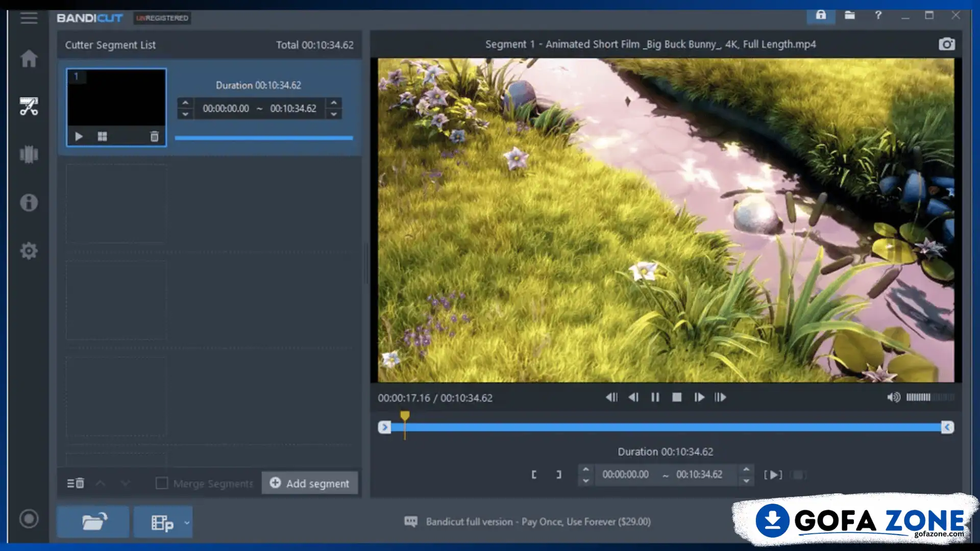Screen dimensions: 980x551
Task: Decrease segment 1 end time
Action: (334, 114)
